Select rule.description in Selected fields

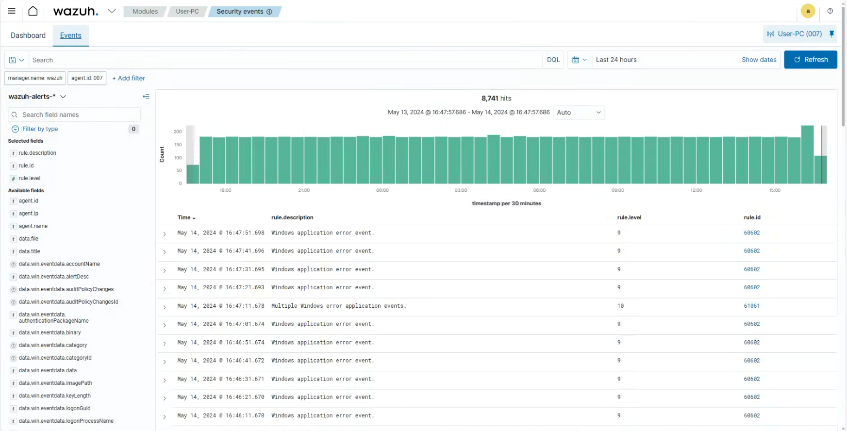coord(37,153)
